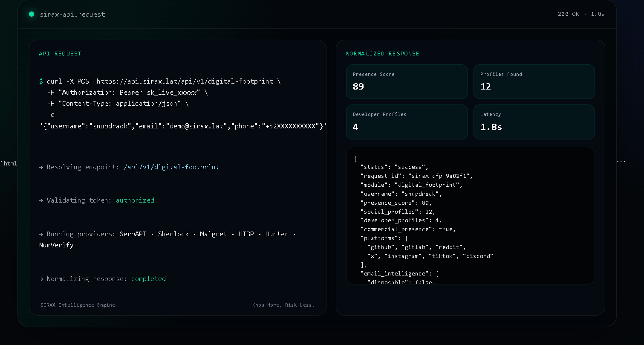
Task: Click the API REQUEST panel heading
Action: (60, 54)
